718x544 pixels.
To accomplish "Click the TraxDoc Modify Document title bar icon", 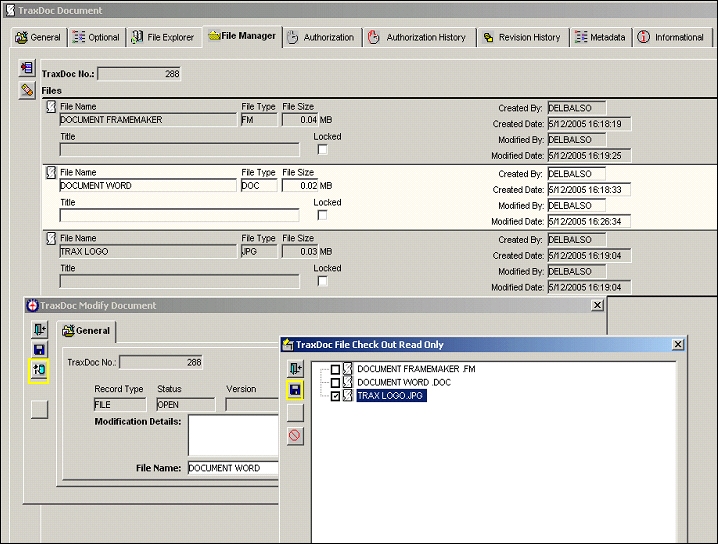I will 33,305.
